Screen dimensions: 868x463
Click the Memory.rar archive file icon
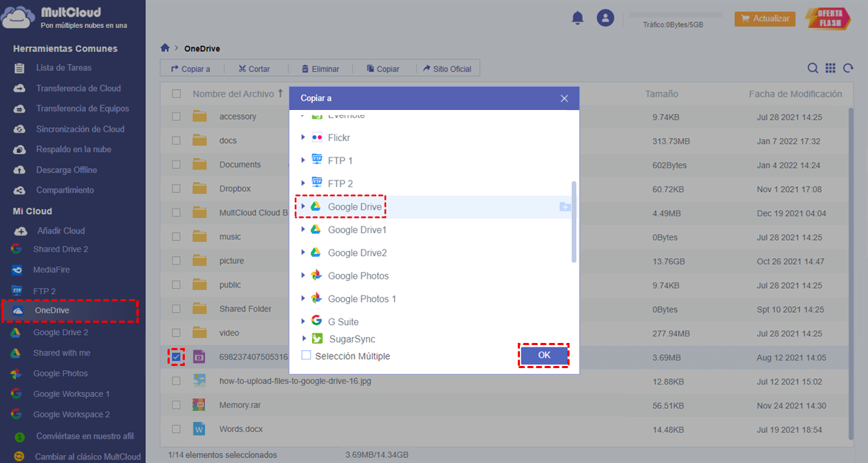[199, 405]
